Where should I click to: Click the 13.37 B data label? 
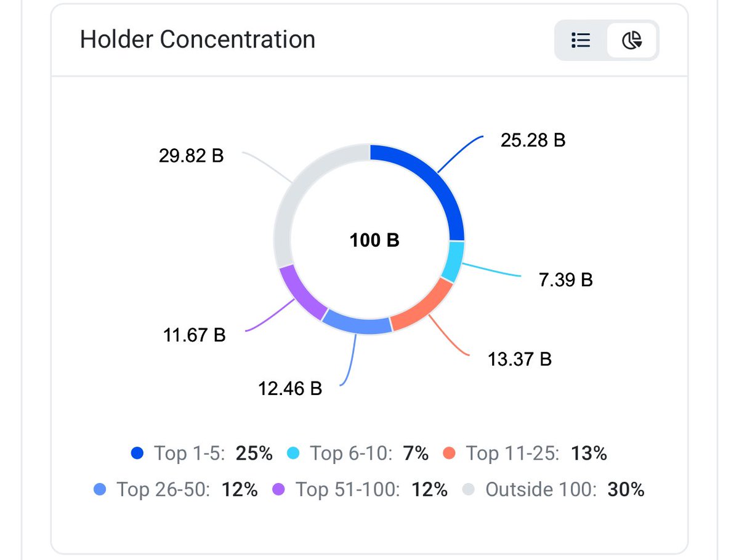pyautogui.click(x=520, y=359)
